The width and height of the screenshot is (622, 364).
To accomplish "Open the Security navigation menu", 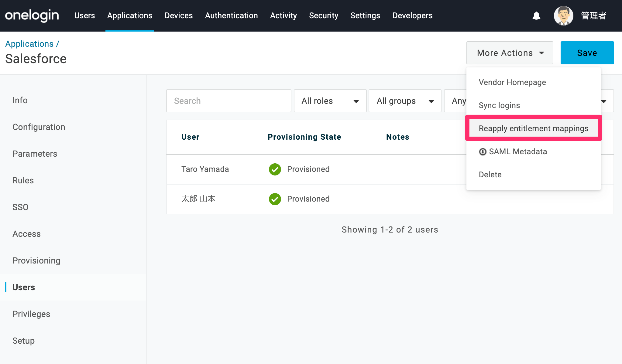I will pyautogui.click(x=324, y=15).
